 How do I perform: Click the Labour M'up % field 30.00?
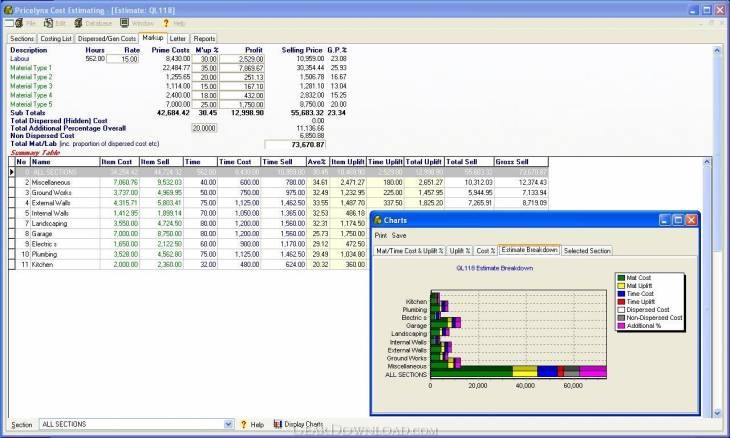click(205, 59)
